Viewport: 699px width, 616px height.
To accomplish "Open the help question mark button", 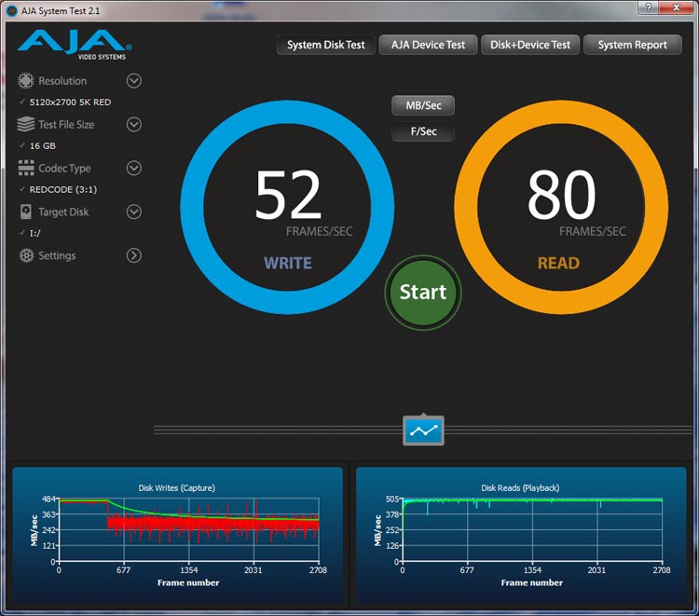I will (x=648, y=7).
